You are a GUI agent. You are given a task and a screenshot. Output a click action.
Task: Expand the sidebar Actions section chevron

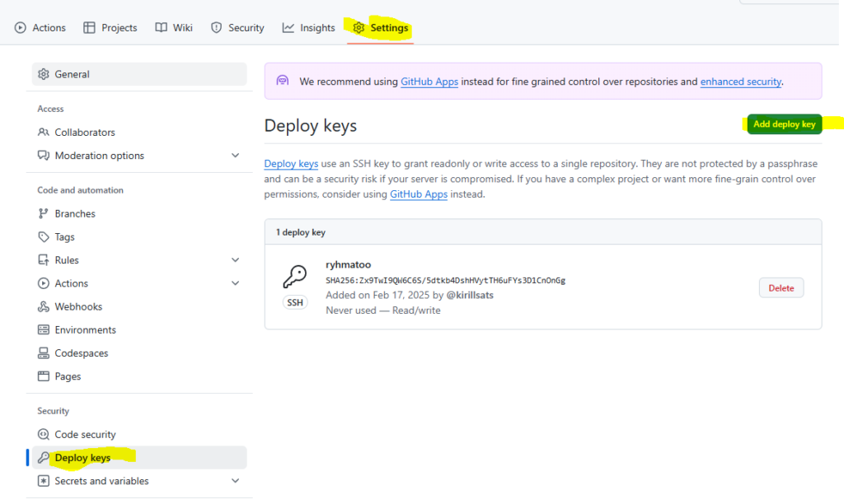(235, 283)
